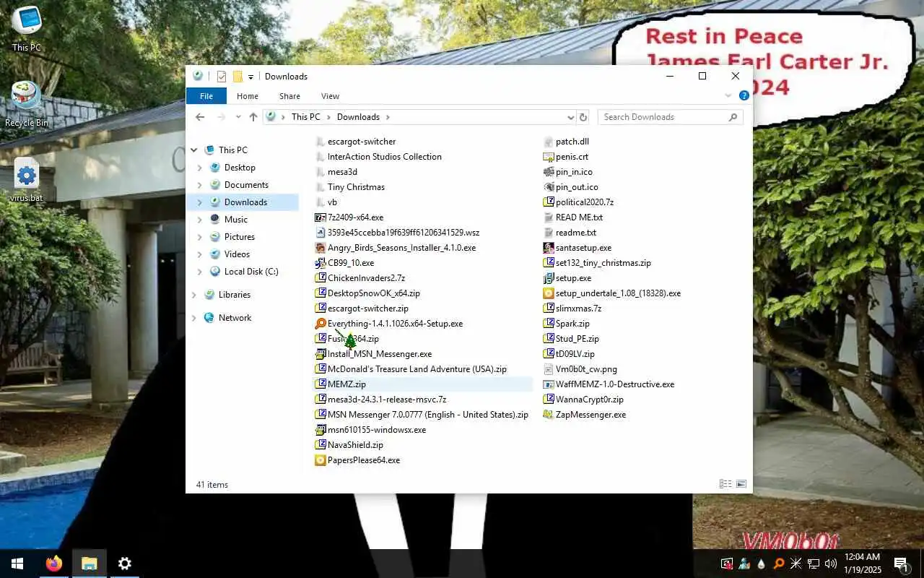Click the New folder quick access icon
This screenshot has height=578, width=924.
click(237, 77)
